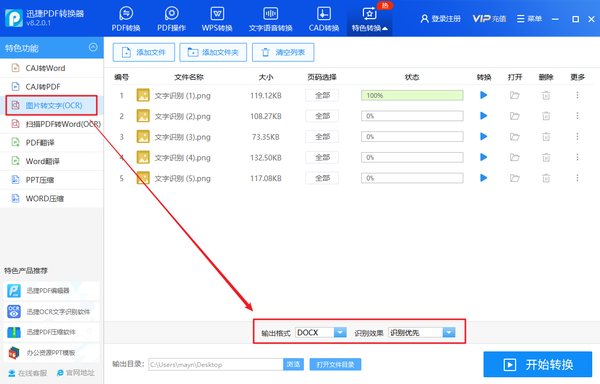This screenshot has height=384, width=600.
Task: Start converting 文字识别 (1).png with play icon
Action: click(x=484, y=95)
